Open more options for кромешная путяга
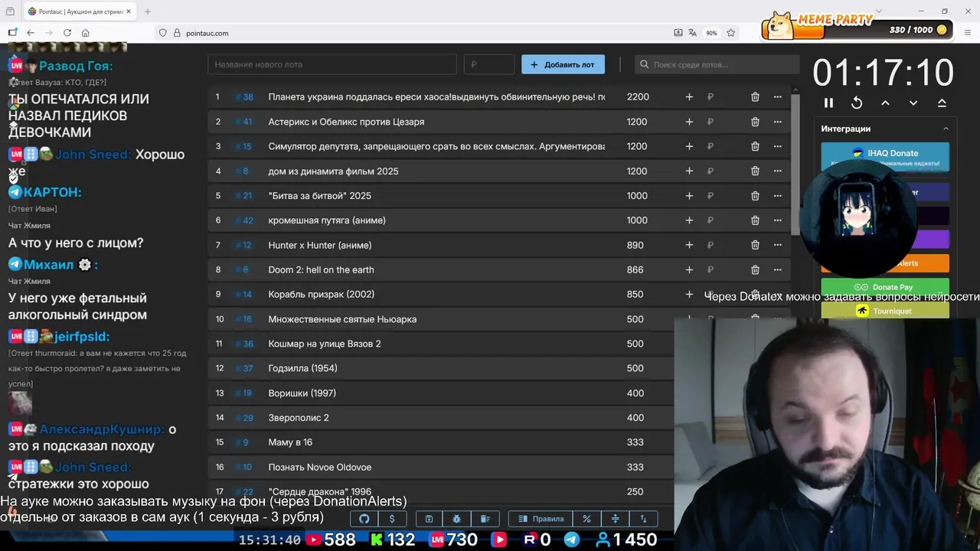The image size is (980, 551). coord(778,220)
